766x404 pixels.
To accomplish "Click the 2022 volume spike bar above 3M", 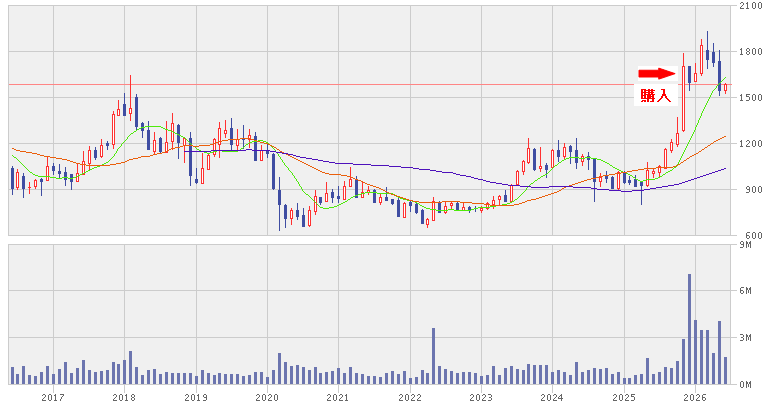I will point(433,356).
